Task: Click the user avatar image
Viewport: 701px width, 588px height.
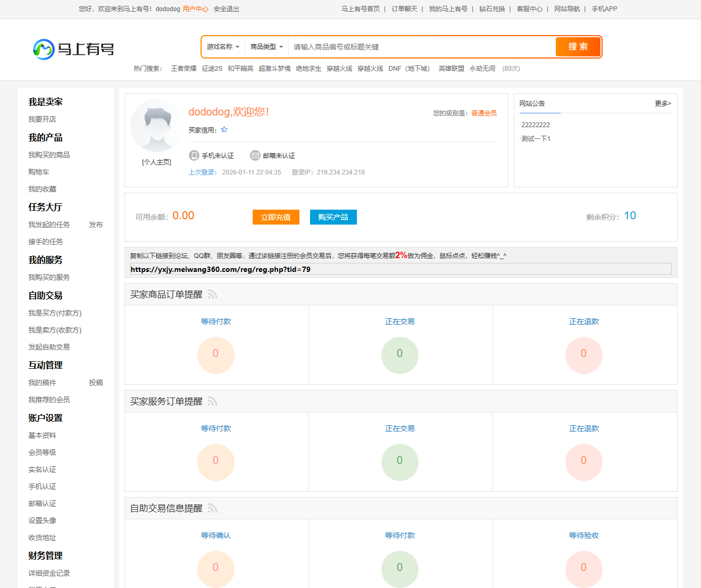Action: (156, 126)
